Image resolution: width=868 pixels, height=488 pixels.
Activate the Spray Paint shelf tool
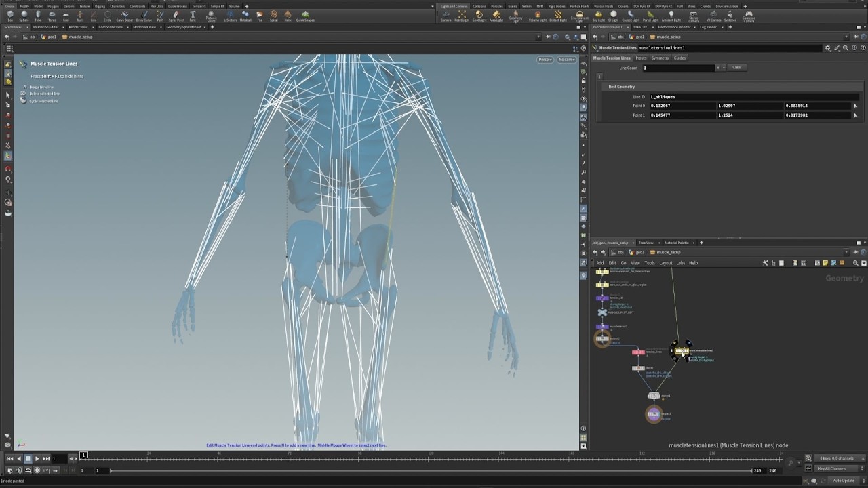[176, 16]
